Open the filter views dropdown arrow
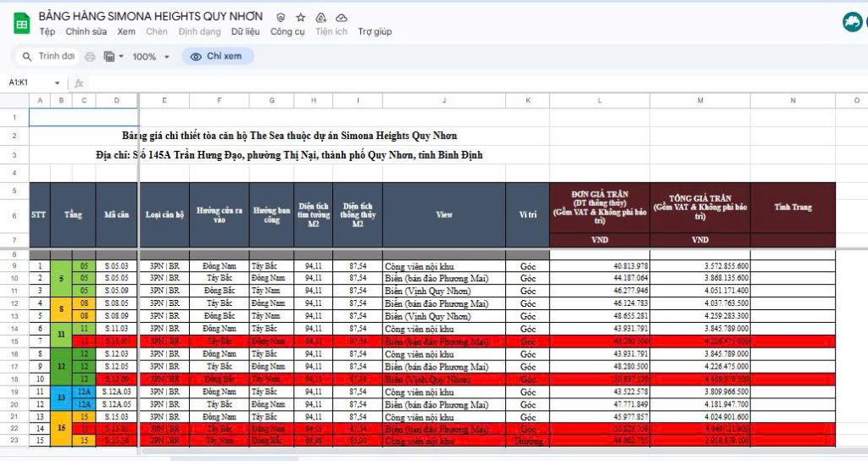 [122, 57]
